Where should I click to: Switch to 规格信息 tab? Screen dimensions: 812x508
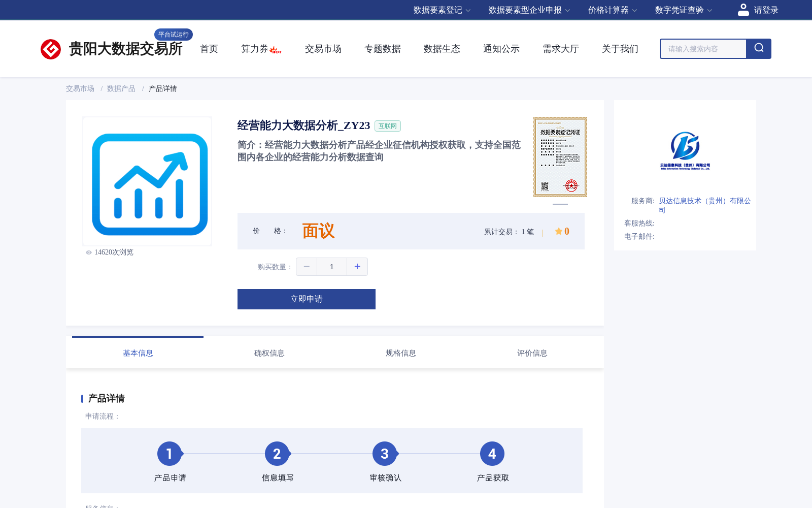401,353
